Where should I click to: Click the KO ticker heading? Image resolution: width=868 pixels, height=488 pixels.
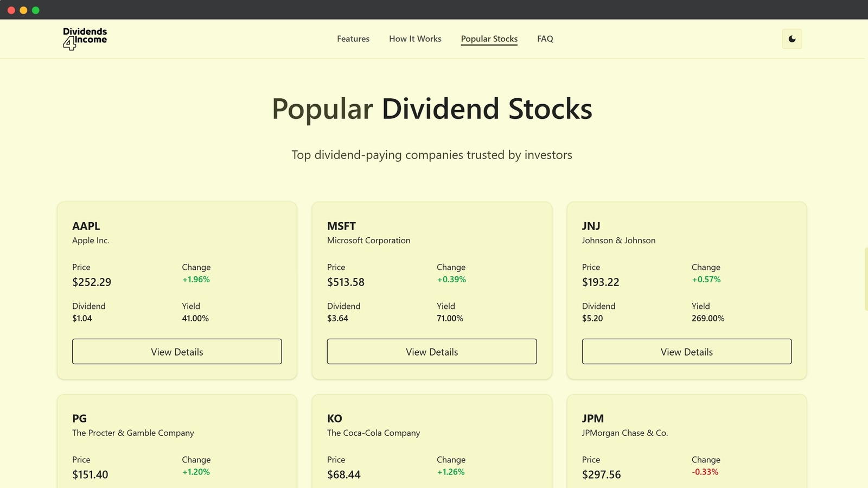click(x=335, y=419)
